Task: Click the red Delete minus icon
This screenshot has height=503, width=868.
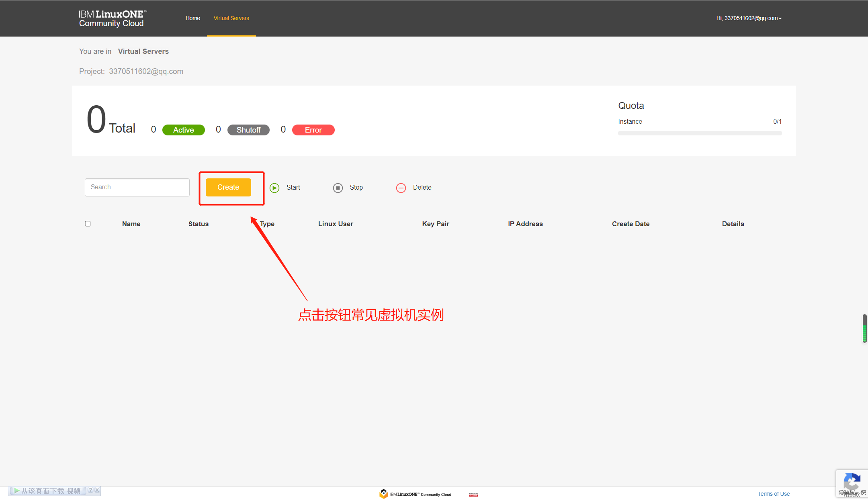Action: click(401, 188)
